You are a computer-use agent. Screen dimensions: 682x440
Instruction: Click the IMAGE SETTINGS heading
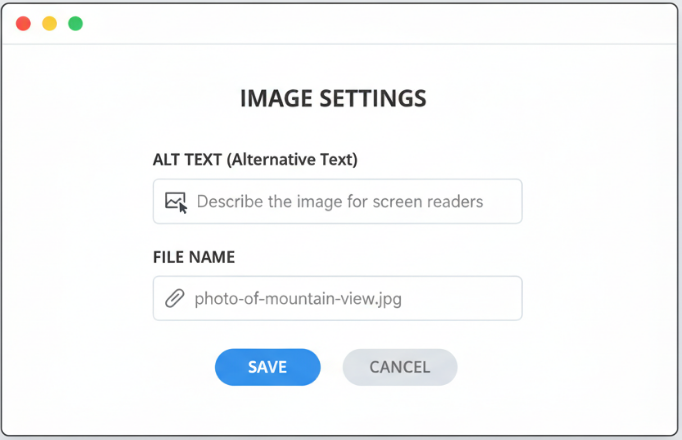click(333, 99)
